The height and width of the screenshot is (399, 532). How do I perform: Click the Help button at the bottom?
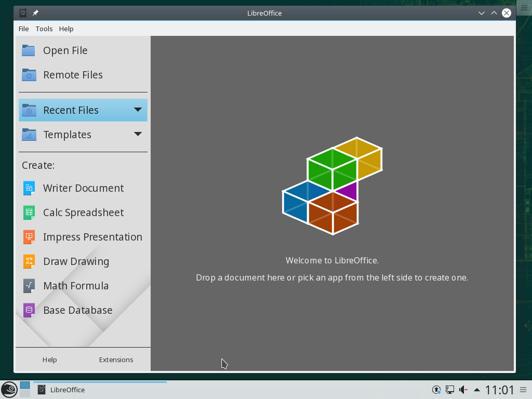[x=50, y=359]
